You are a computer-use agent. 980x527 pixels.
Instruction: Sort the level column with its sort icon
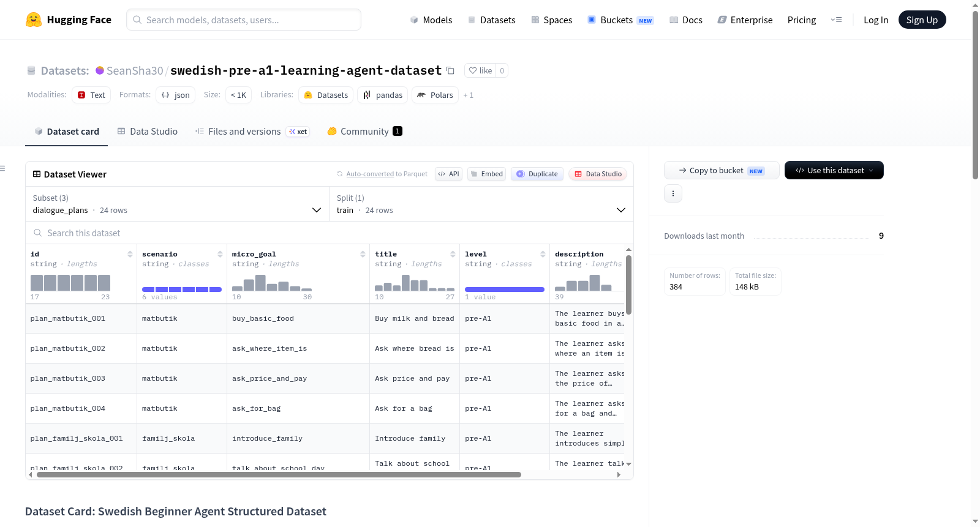click(543, 254)
